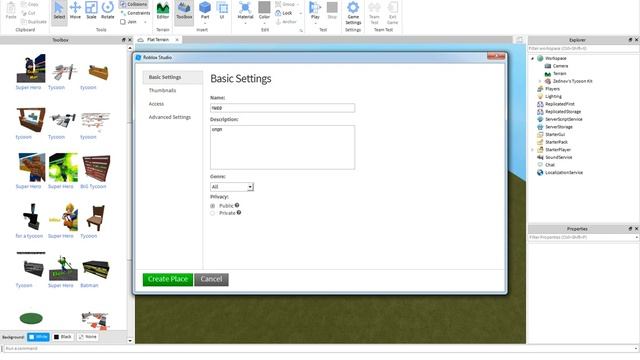The image size is (640, 360).
Task: Set toolbox background to White
Action: (x=38, y=337)
